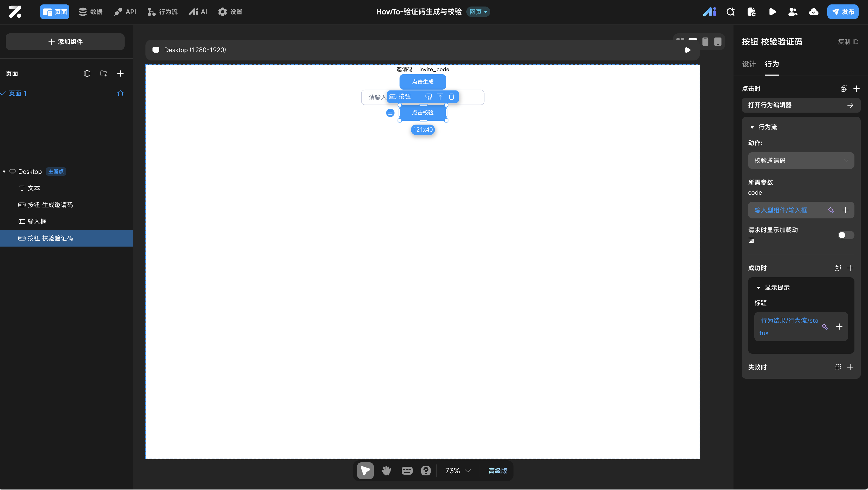The height and width of the screenshot is (490, 868).
Task: Click the delete trash icon on button toolbar
Action: (x=451, y=97)
